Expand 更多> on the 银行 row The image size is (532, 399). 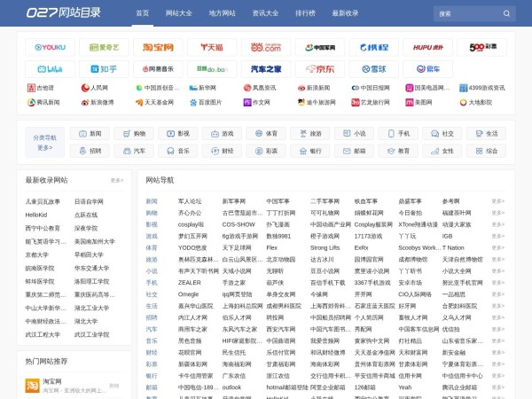[498, 376]
